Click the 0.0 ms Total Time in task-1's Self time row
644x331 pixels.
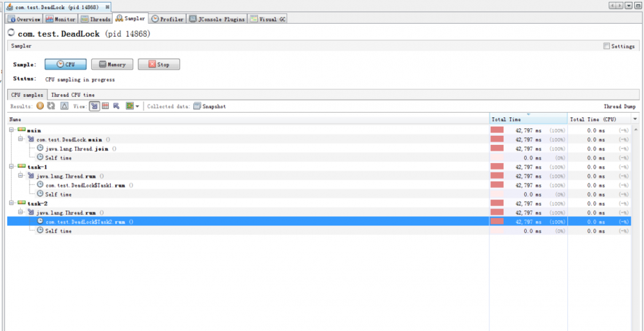pos(533,194)
